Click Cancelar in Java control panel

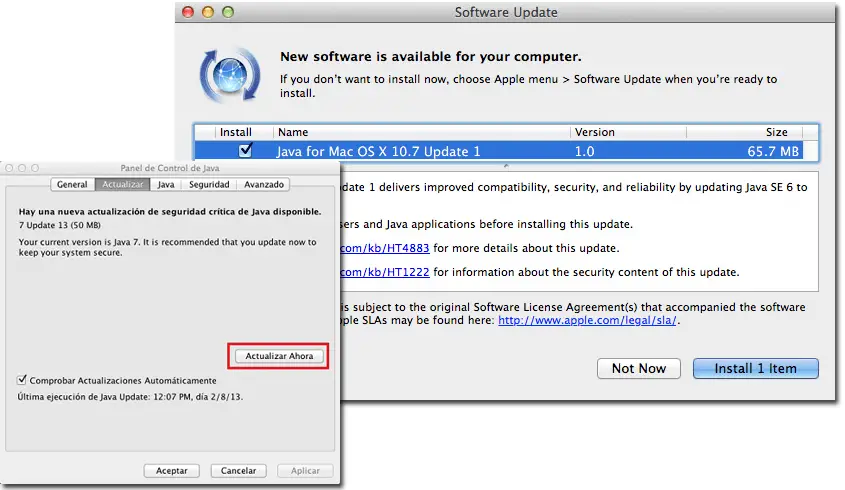coord(238,471)
